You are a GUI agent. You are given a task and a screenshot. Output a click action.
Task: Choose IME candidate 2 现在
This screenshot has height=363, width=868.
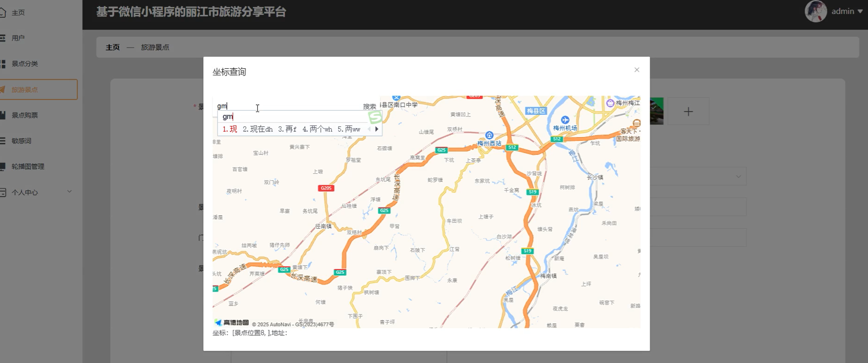tap(258, 129)
